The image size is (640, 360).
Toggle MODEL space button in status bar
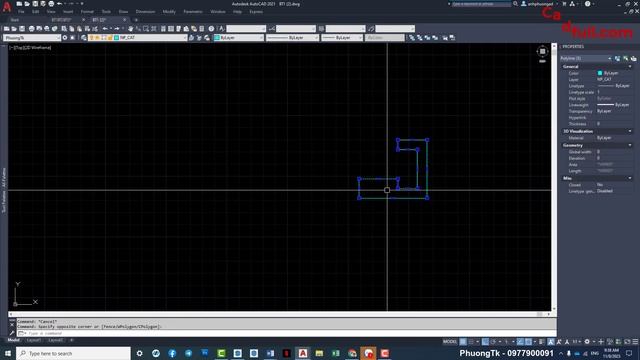(450, 342)
